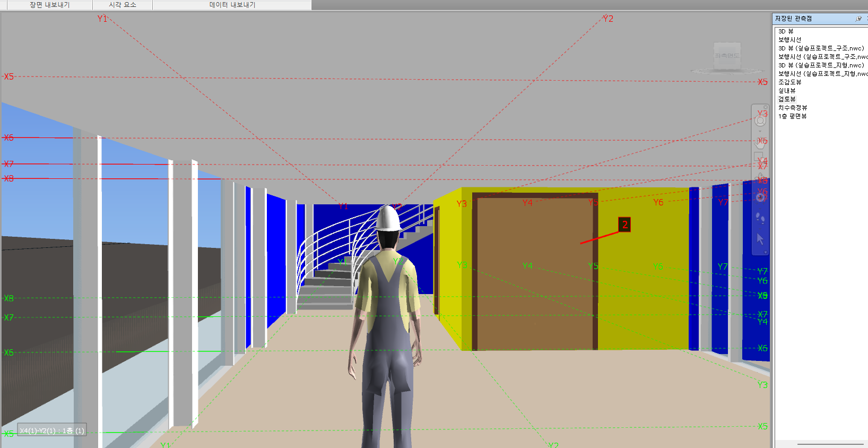868x448 pixels.
Task: Select the first 보행시선 viewpoint
Action: pos(789,40)
